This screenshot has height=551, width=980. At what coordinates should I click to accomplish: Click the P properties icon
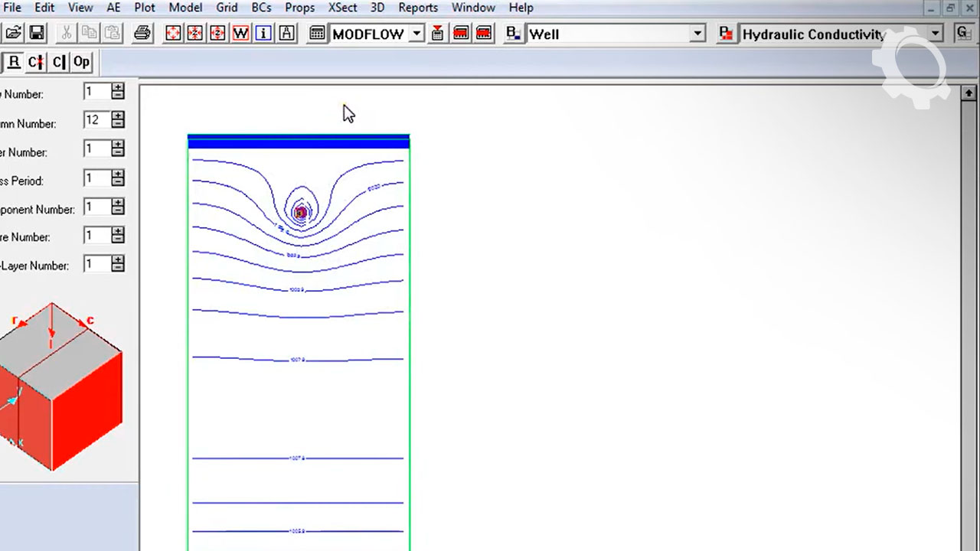pos(726,34)
